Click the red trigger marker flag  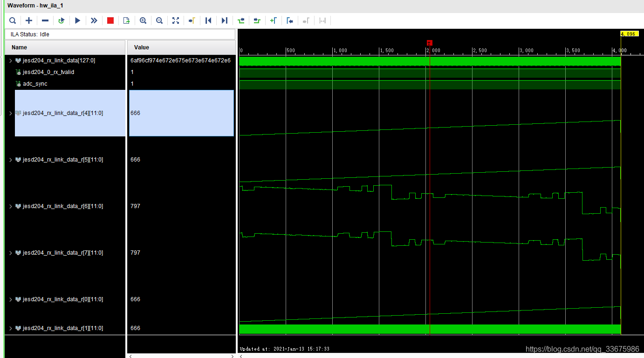[430, 43]
